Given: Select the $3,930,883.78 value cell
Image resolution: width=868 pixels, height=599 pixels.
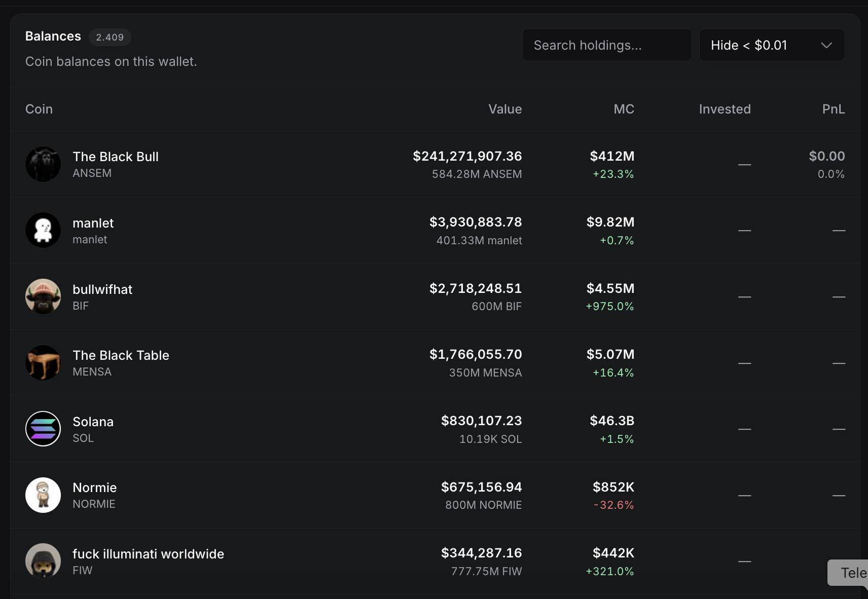Looking at the screenshot, I should (x=476, y=222).
